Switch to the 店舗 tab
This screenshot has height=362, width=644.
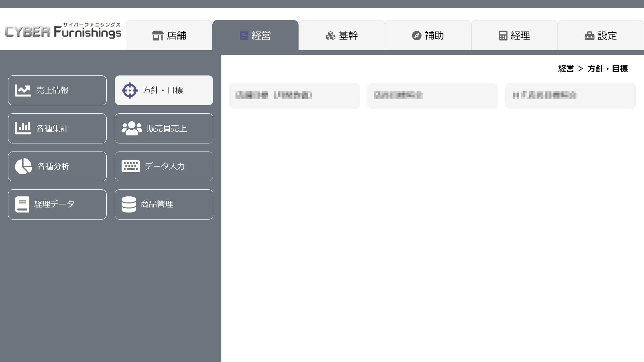pos(169,35)
